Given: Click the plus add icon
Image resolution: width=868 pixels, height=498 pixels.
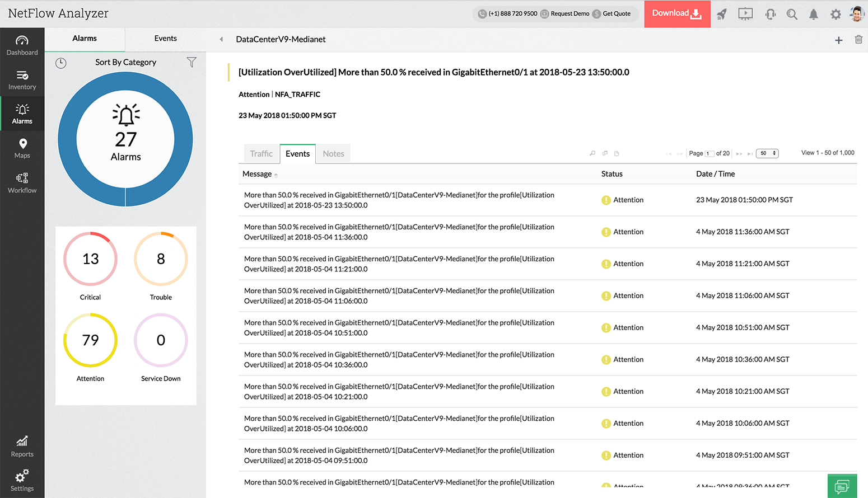Looking at the screenshot, I should [x=839, y=40].
